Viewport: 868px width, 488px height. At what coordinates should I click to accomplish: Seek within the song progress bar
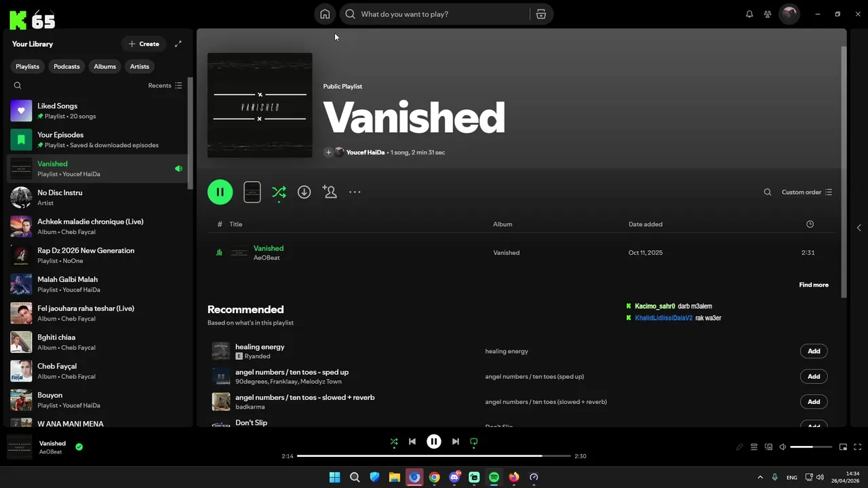434,456
